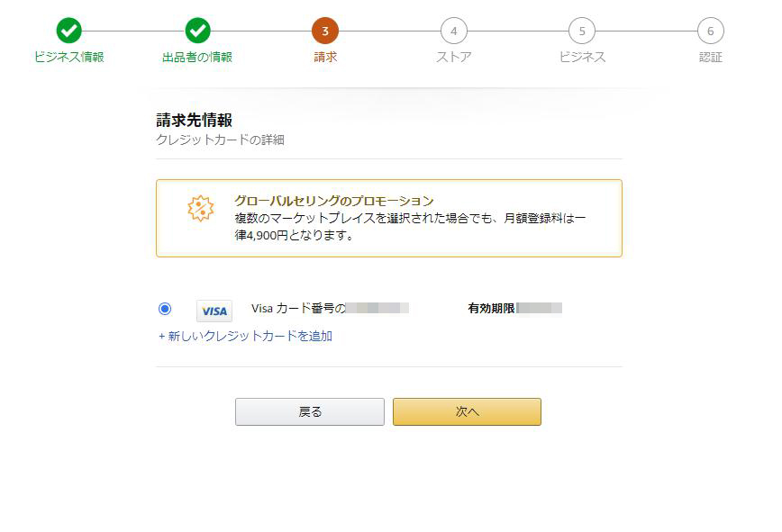Click the グローバルセリングのプロモーション heading
The image size is (782, 532).
(334, 201)
